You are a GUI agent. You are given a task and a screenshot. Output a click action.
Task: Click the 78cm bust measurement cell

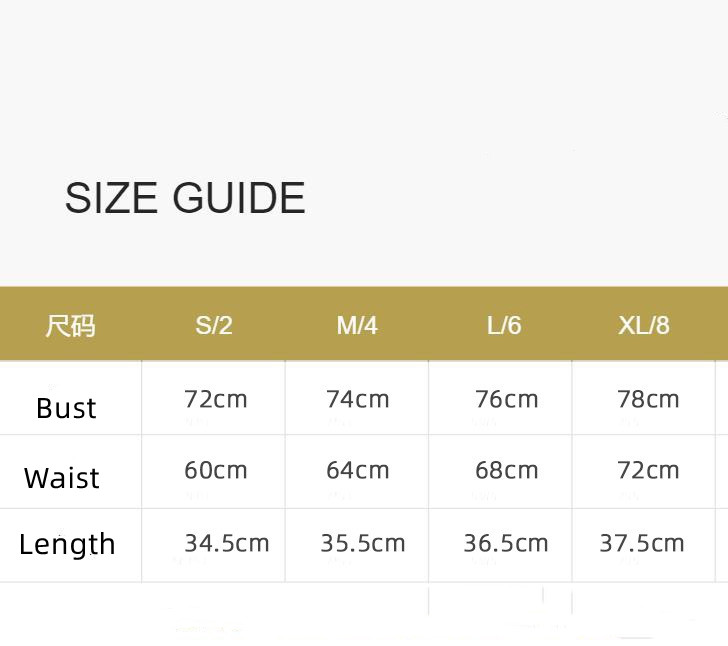pyautogui.click(x=648, y=399)
